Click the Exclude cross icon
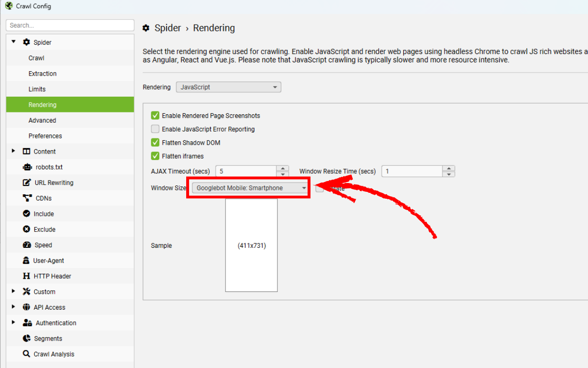 [x=26, y=230]
